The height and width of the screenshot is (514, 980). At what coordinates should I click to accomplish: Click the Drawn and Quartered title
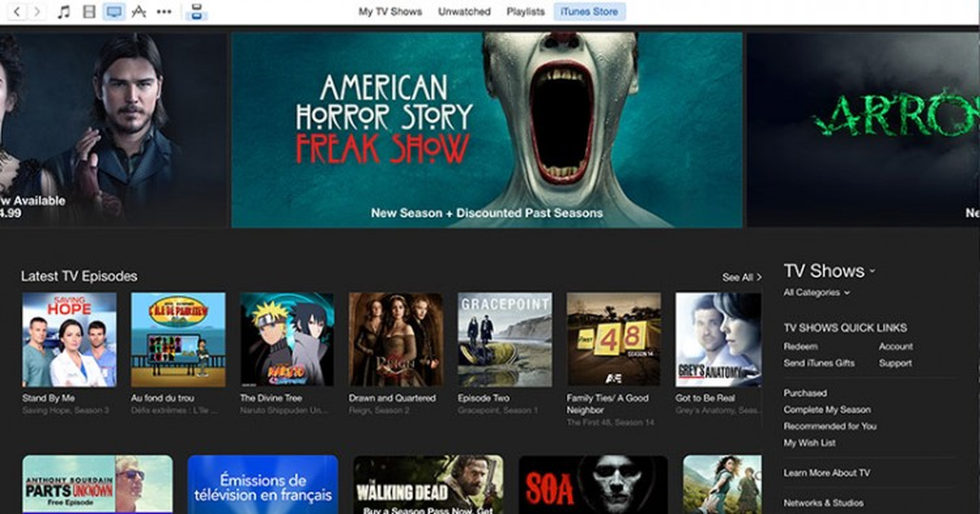[392, 398]
